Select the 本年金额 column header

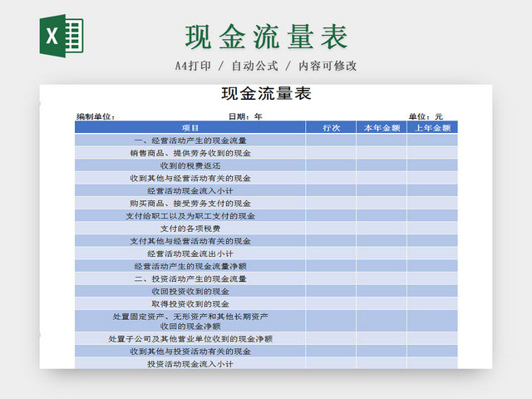[382, 127]
